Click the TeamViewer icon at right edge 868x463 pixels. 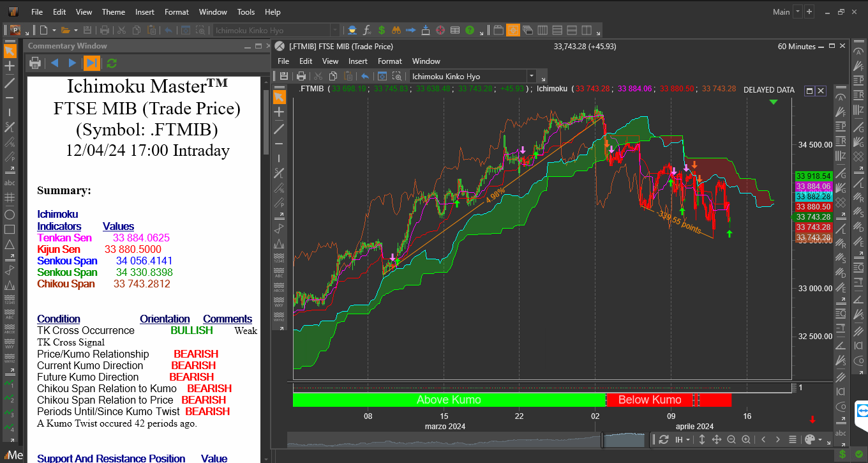(863, 410)
